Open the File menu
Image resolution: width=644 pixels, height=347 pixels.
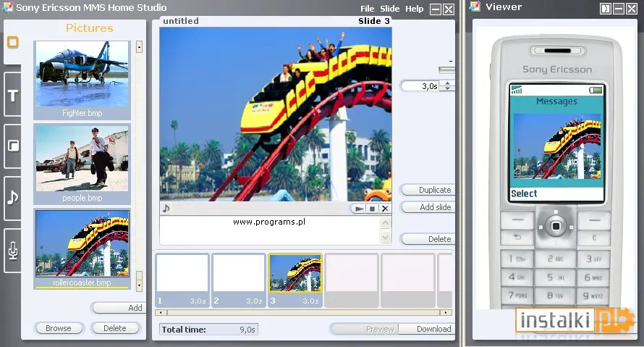pos(367,9)
